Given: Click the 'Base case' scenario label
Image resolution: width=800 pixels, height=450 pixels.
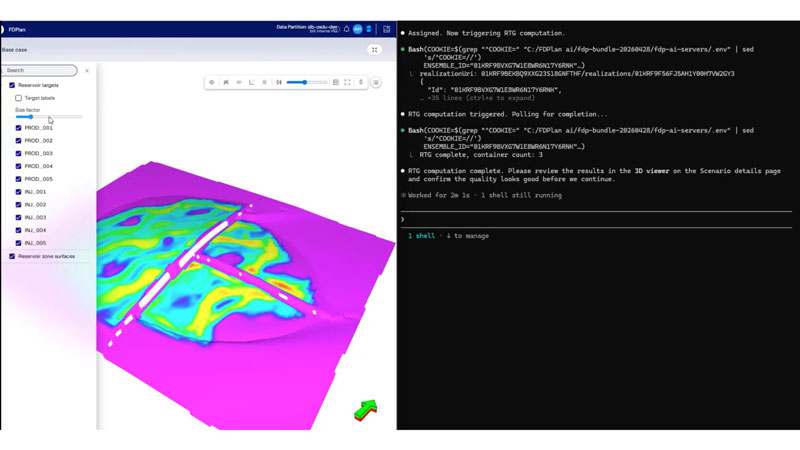Looking at the screenshot, I should (x=14, y=50).
